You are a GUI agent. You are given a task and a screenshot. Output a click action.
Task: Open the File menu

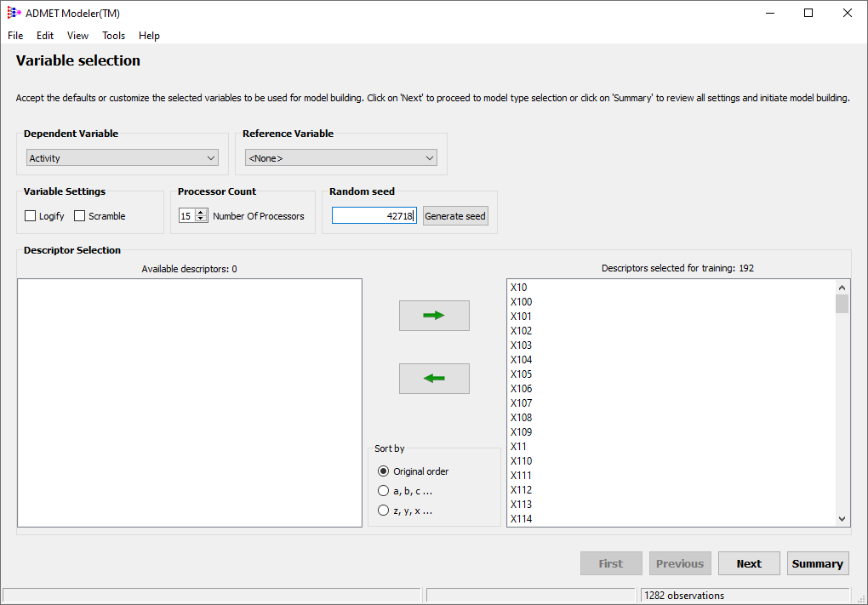(15, 36)
